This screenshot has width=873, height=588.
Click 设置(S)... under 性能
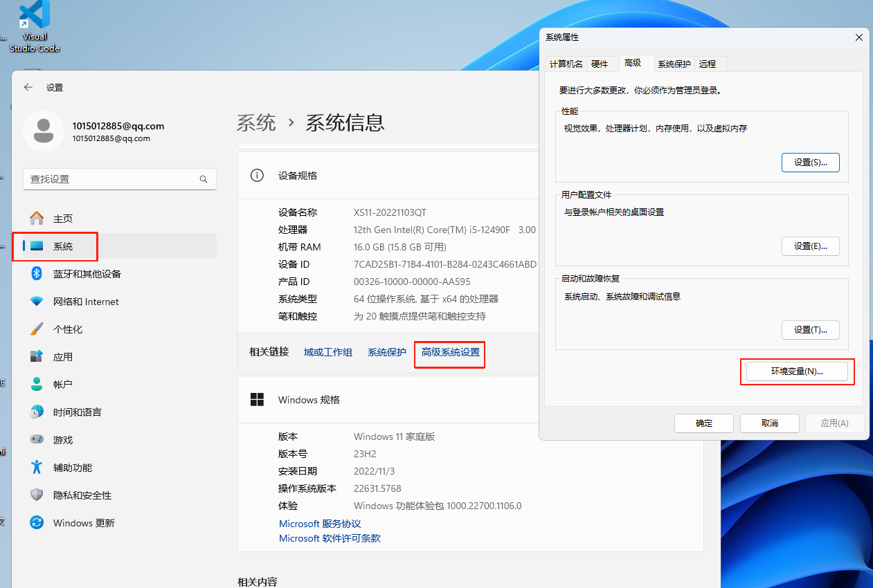(810, 163)
